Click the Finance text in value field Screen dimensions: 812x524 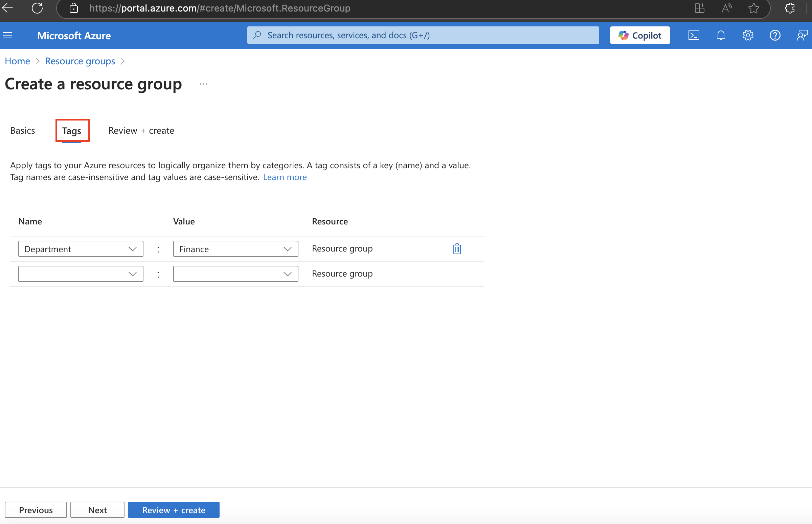194,249
